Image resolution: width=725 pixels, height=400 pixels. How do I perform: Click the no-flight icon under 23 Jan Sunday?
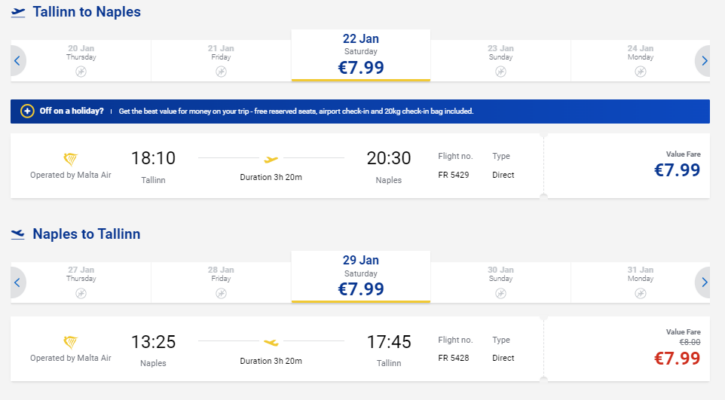tap(500, 72)
